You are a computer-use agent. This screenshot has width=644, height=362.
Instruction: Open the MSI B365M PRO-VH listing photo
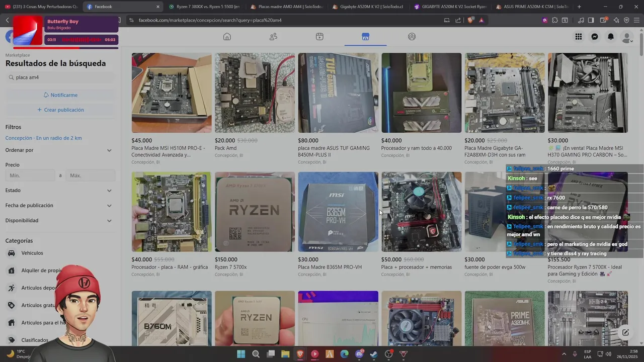point(338,212)
